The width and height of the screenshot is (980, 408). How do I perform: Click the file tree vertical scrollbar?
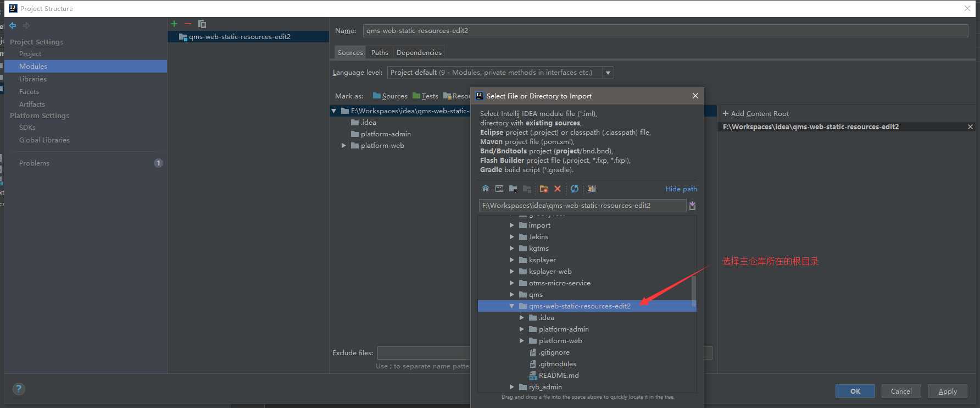(x=694, y=291)
